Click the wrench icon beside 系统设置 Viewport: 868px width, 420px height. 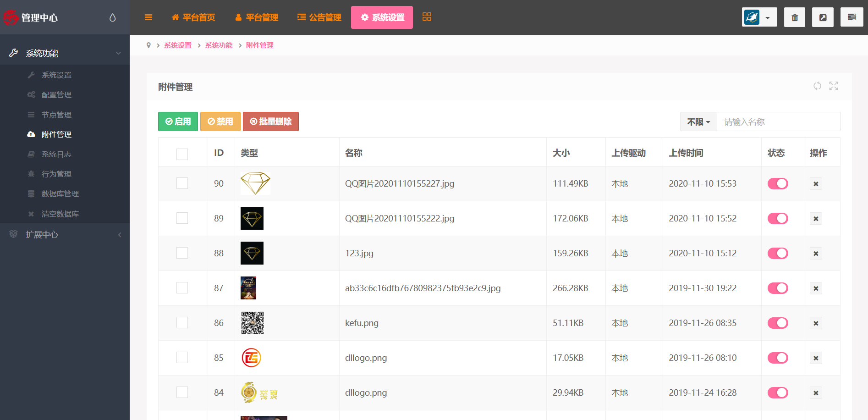click(31, 75)
